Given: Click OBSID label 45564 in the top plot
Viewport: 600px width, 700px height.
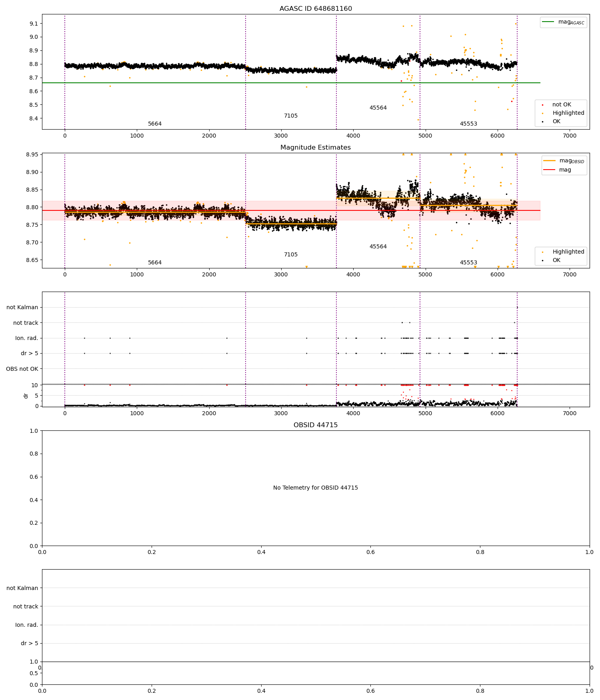Looking at the screenshot, I should pyautogui.click(x=378, y=108).
